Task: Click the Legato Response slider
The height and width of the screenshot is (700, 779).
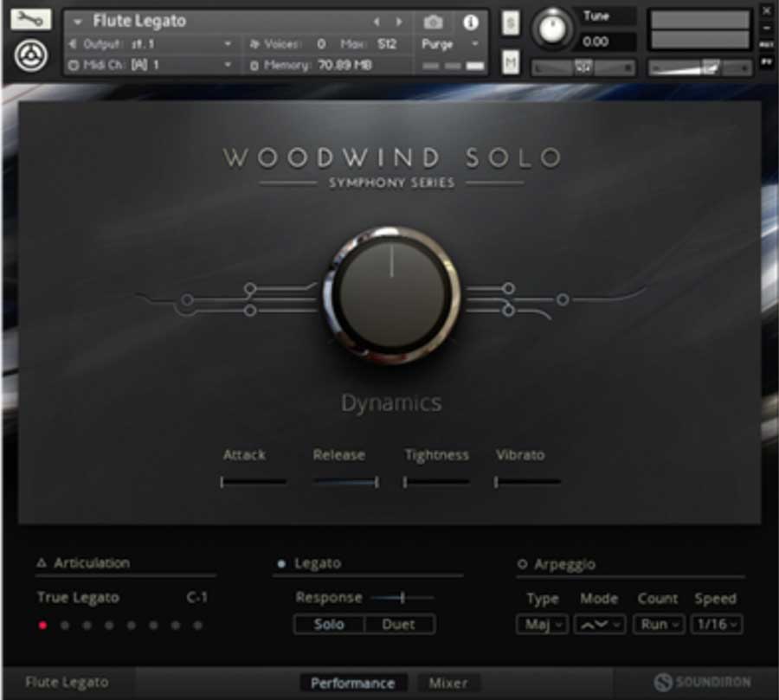Action: (402, 598)
